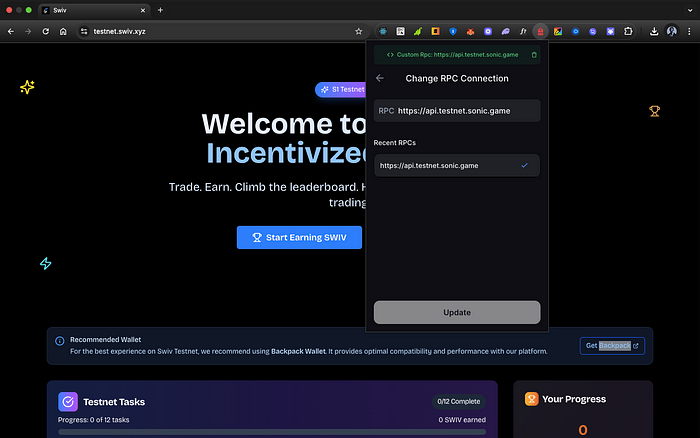
Task: Bookmark this page with the star icon
Action: (358, 31)
